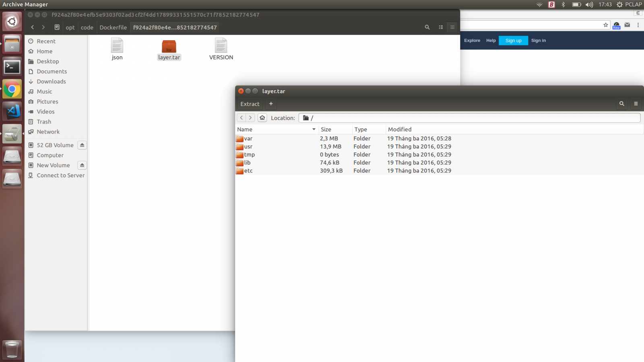Click Sign up in the browser
The image size is (644, 362).
pyautogui.click(x=513, y=41)
